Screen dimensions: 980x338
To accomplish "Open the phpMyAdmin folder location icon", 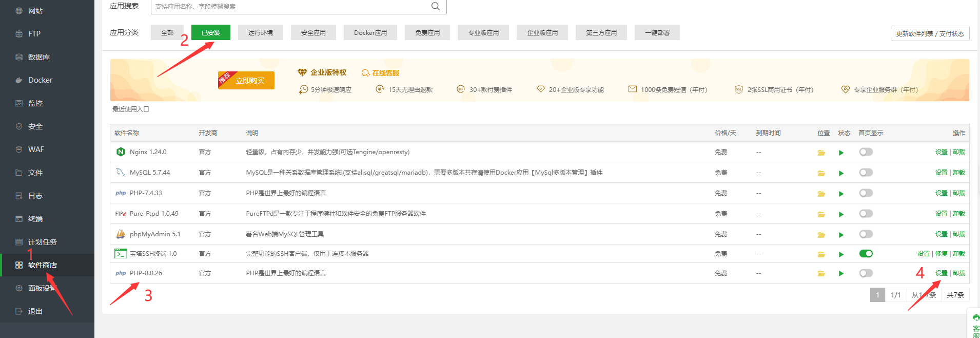I will [821, 235].
